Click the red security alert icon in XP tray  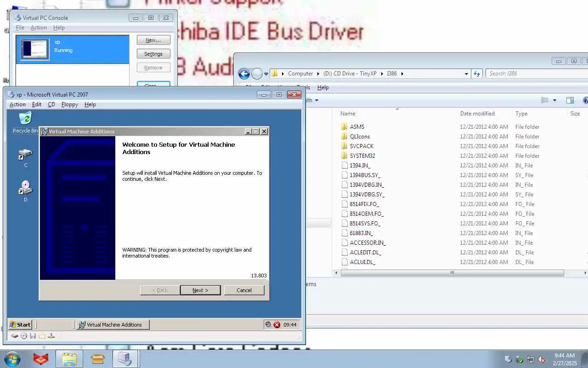coord(277,325)
